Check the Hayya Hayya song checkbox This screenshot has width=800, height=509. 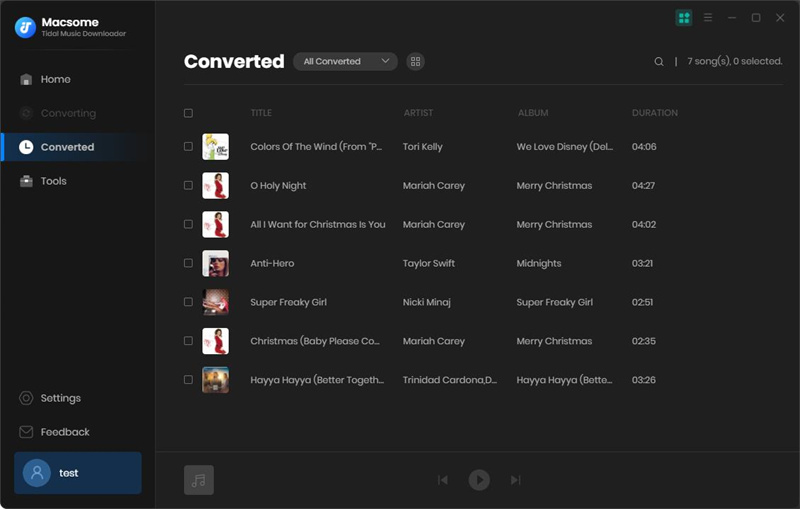pos(188,379)
